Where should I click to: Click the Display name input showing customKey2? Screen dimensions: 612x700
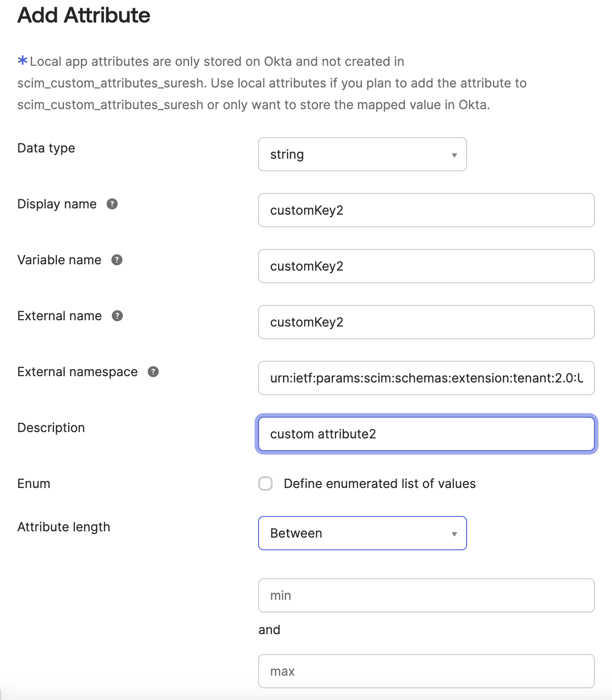[426, 210]
